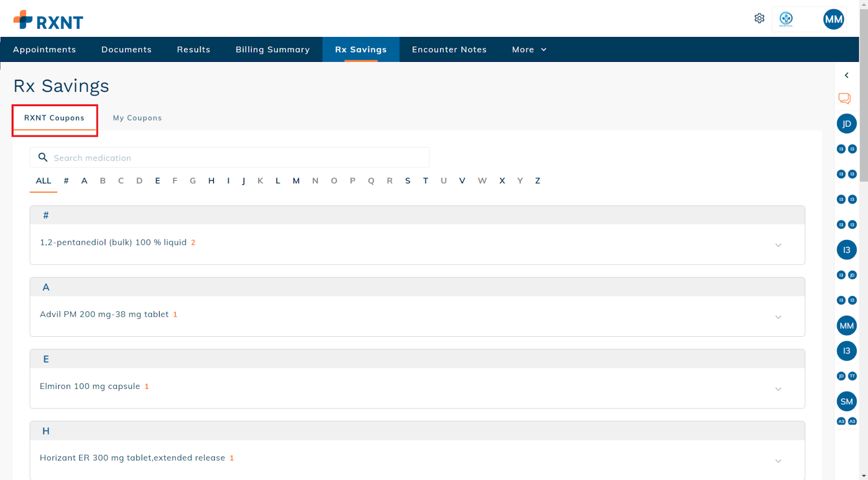Open the Documents tab
The image size is (868, 480).
[126, 49]
